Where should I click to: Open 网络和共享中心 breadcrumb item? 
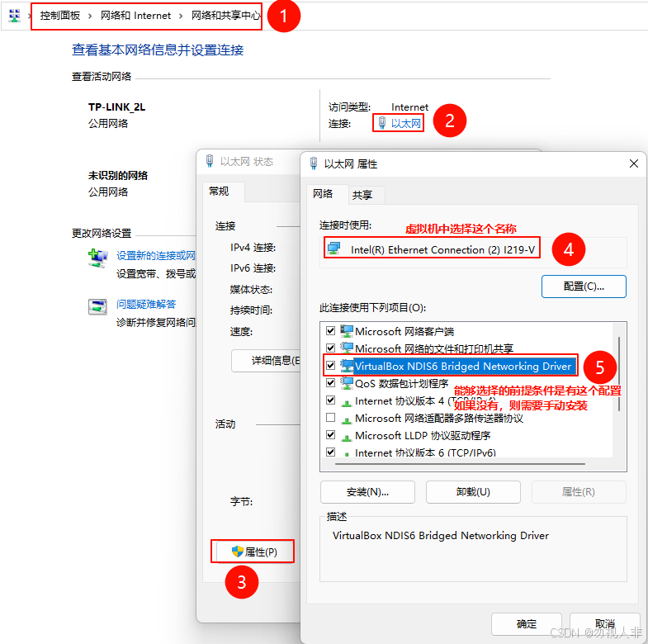click(225, 16)
